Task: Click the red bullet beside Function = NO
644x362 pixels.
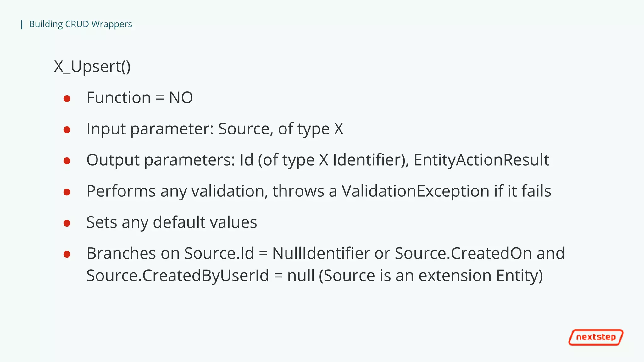Action: point(67,99)
